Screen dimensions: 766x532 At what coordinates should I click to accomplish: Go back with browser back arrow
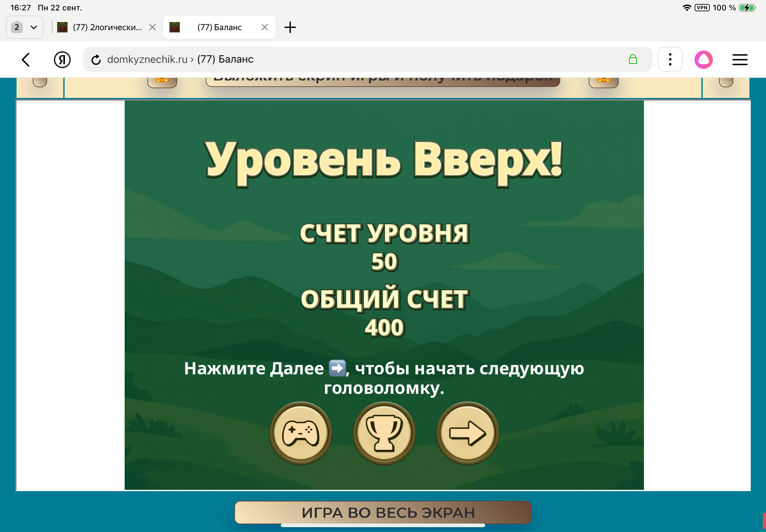pyautogui.click(x=26, y=60)
